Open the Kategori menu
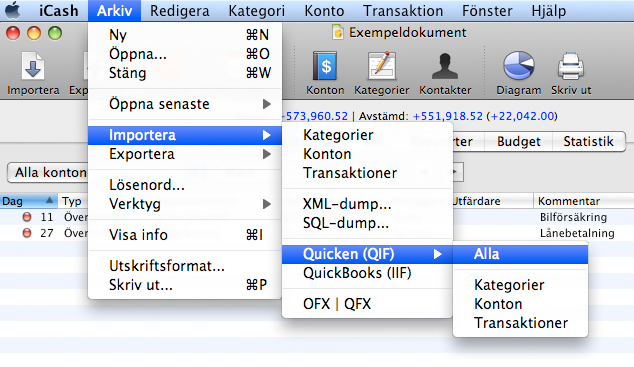Viewport: 634px width, 367px height. [x=256, y=11]
